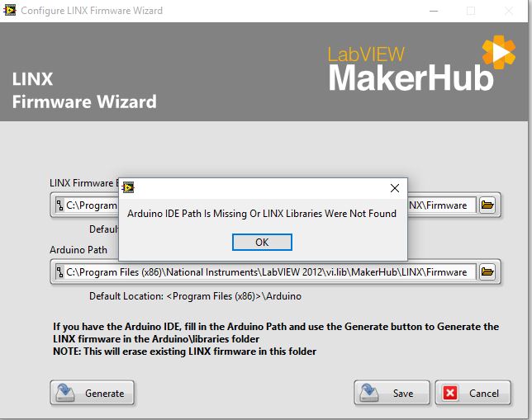Click the 'Arduino Path' label
Screen dimensions: 532x420
click(x=78, y=250)
